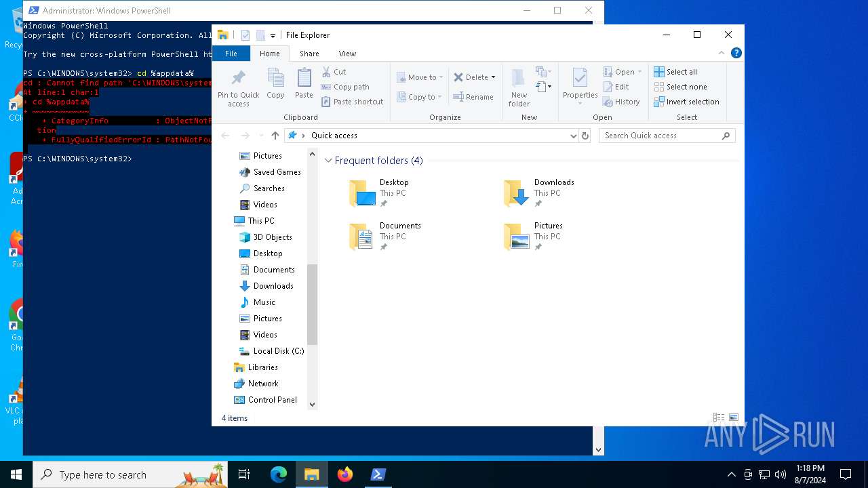The height and width of the screenshot is (488, 868).
Task: Select Libraries in navigation pane
Action: coord(256,367)
